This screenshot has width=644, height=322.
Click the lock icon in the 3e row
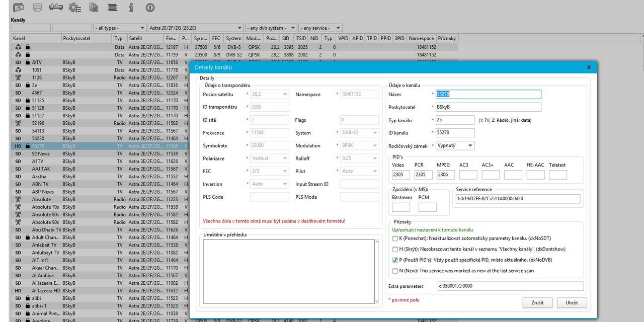coord(28,85)
